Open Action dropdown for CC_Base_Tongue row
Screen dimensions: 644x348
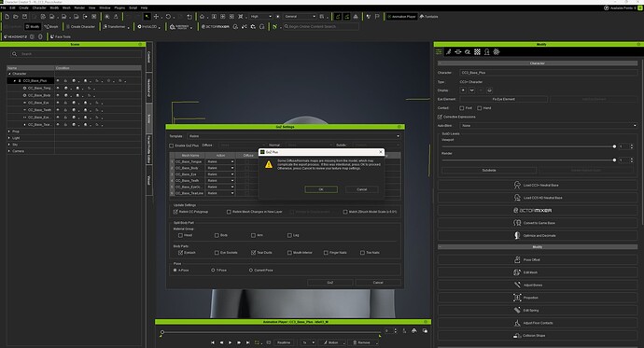tap(220, 161)
